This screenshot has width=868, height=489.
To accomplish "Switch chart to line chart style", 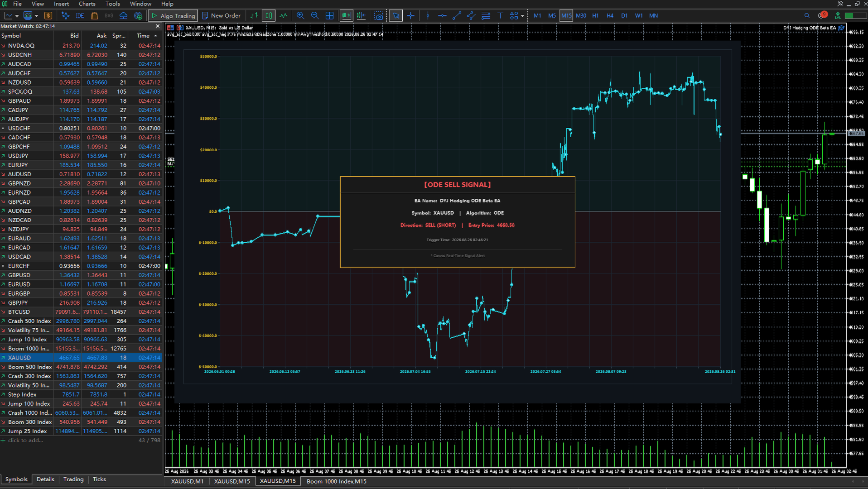I will tap(283, 15).
